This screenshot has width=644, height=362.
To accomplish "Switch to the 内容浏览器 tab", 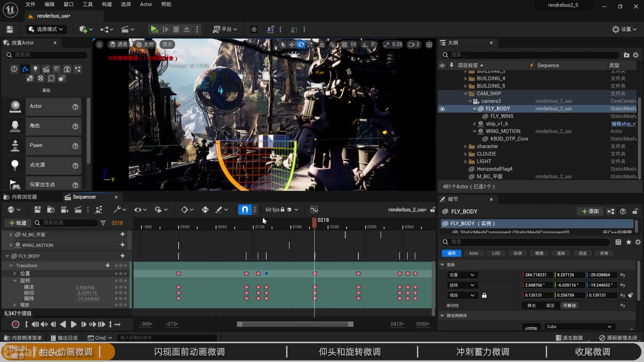I will click(21, 197).
